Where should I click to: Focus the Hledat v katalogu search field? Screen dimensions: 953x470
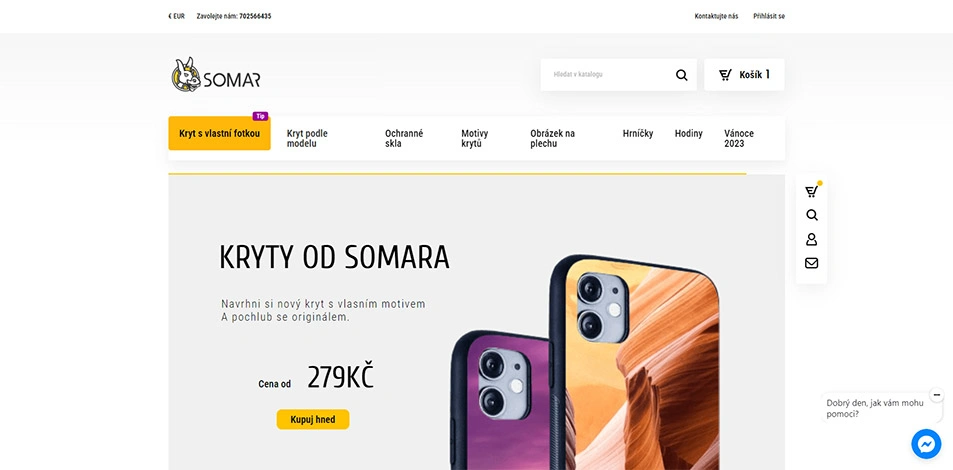[608, 75]
